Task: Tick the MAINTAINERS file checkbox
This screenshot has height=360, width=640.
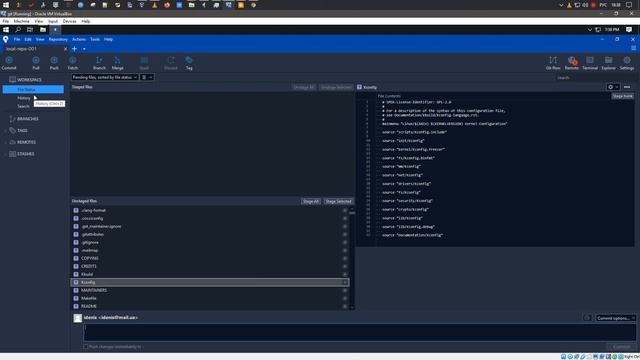Action: 76,290
